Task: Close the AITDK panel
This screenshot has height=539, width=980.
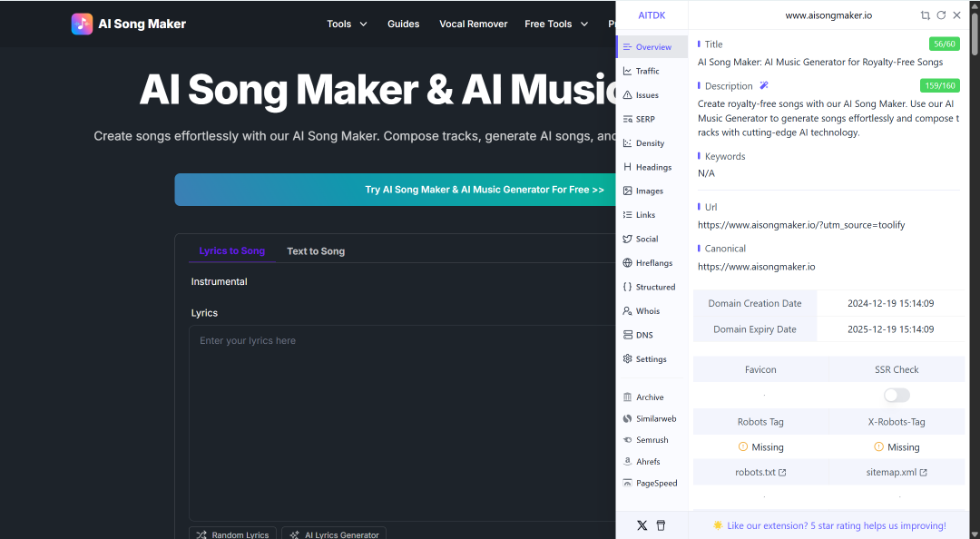Action: pyautogui.click(x=957, y=15)
